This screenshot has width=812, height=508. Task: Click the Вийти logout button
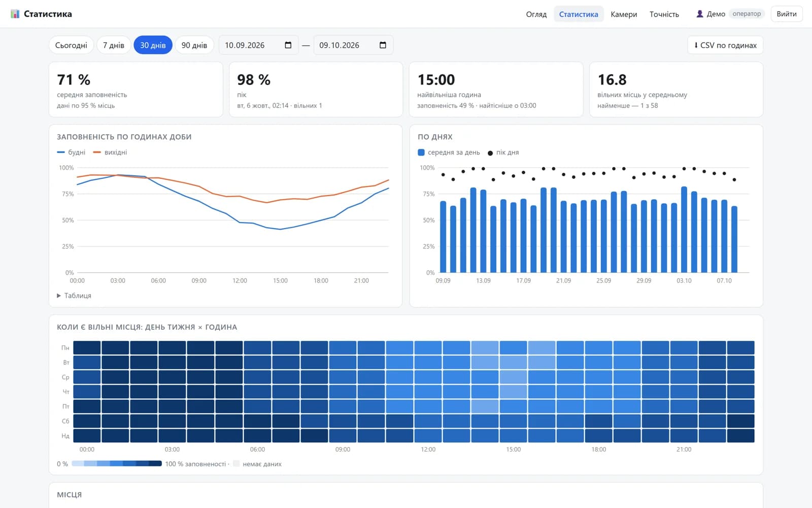(787, 14)
